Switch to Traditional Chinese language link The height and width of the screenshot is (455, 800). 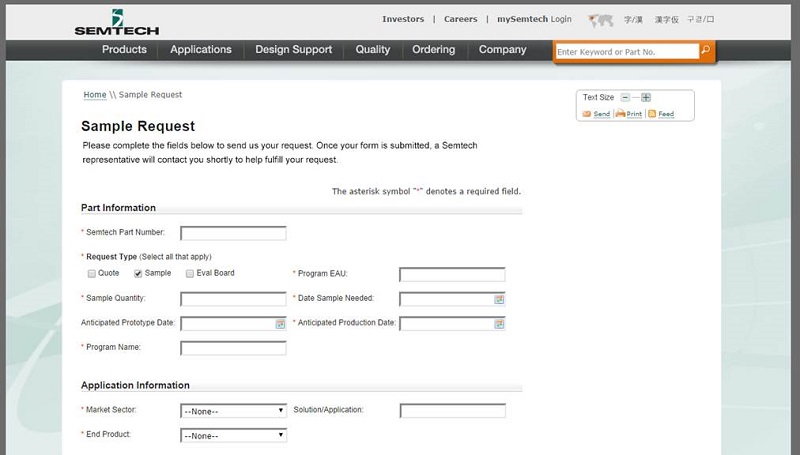click(x=666, y=20)
